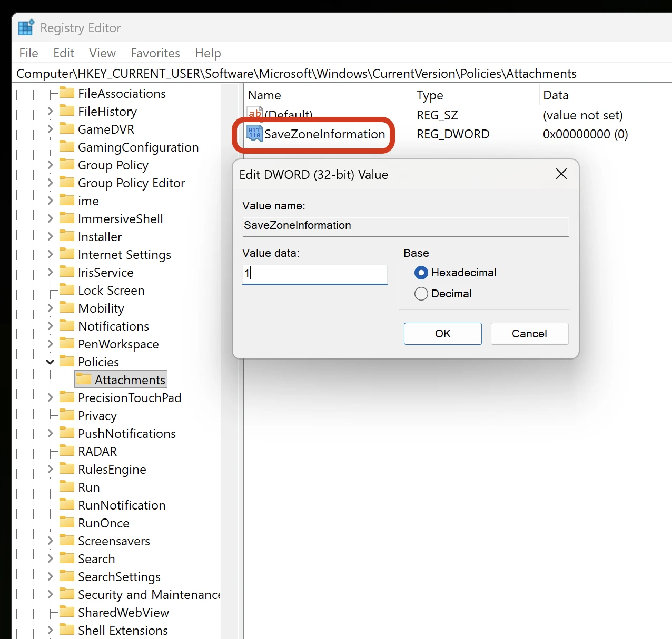
Task: Expand the FileHistory tree node
Action: pyautogui.click(x=50, y=111)
